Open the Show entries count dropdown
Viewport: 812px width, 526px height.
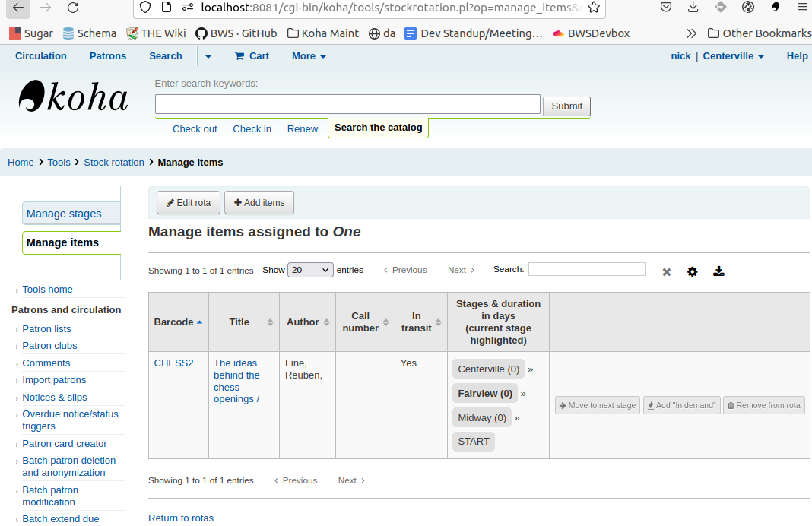(310, 270)
